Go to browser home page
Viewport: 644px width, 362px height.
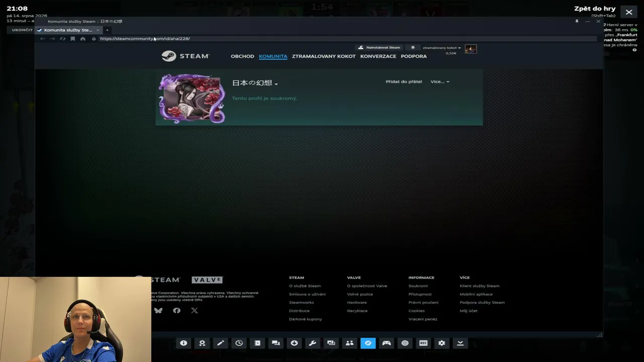(83, 39)
